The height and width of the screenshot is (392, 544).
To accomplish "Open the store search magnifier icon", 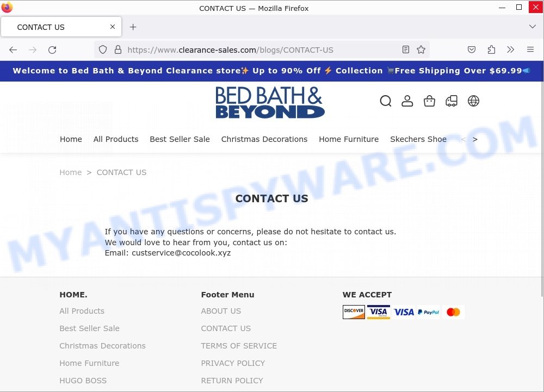I will click(386, 101).
